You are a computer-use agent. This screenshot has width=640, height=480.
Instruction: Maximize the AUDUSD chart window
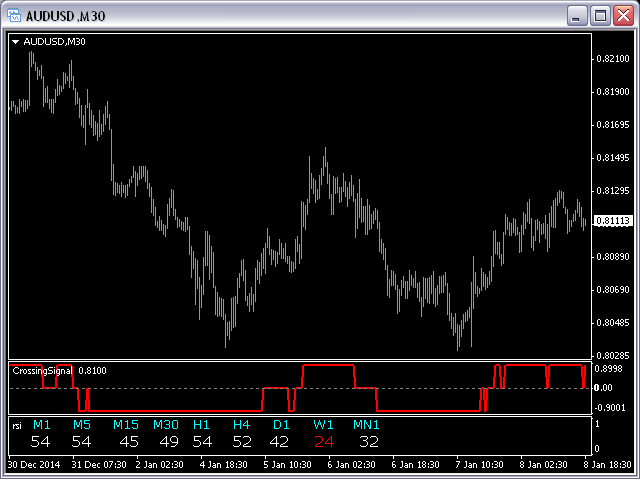(x=601, y=16)
